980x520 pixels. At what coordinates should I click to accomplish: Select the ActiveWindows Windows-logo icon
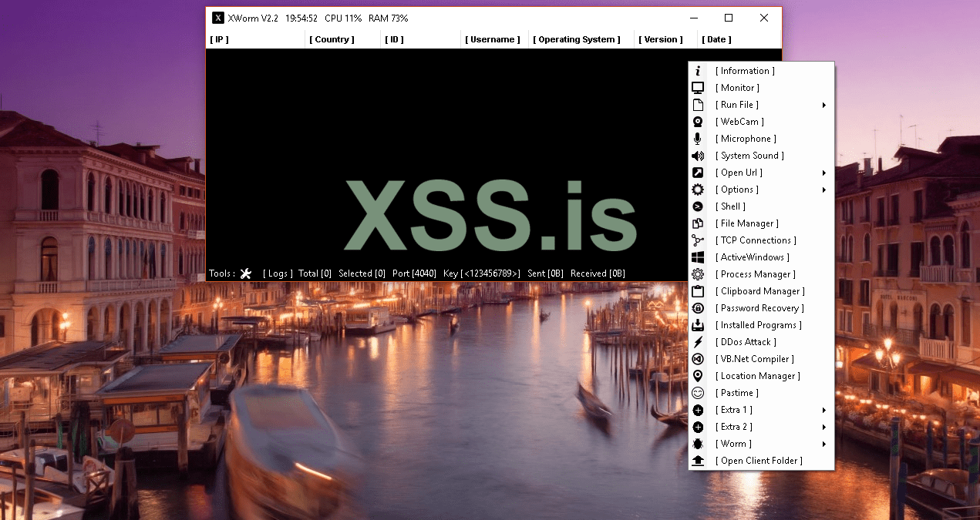(x=698, y=257)
